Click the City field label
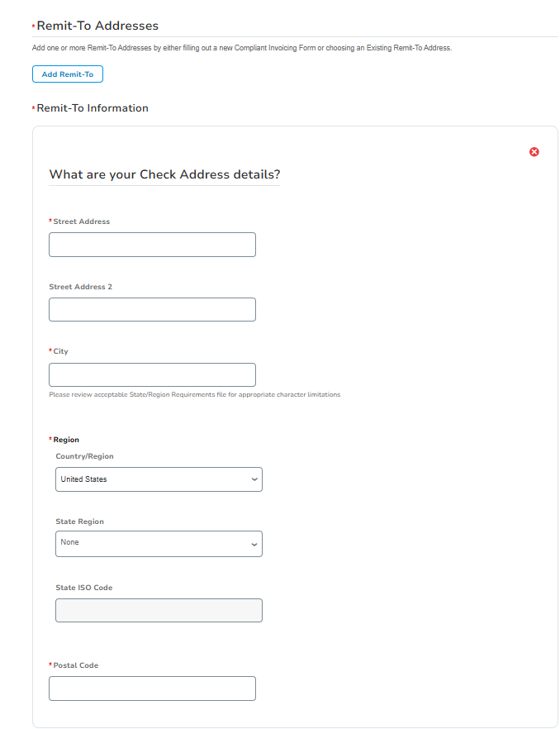 point(60,351)
